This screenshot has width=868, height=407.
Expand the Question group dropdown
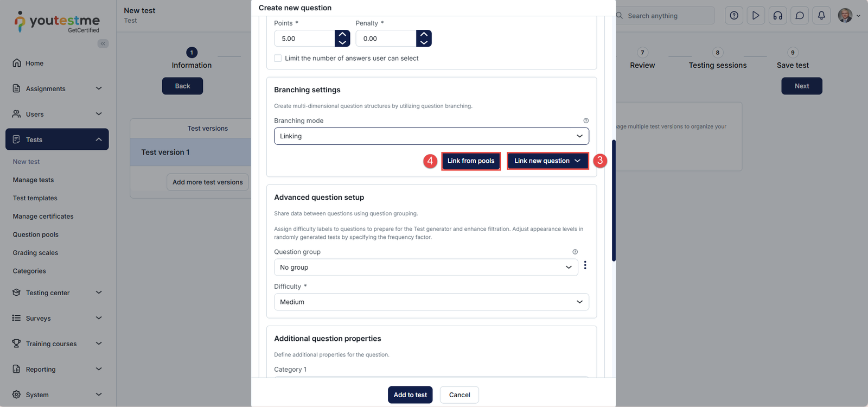coord(426,268)
